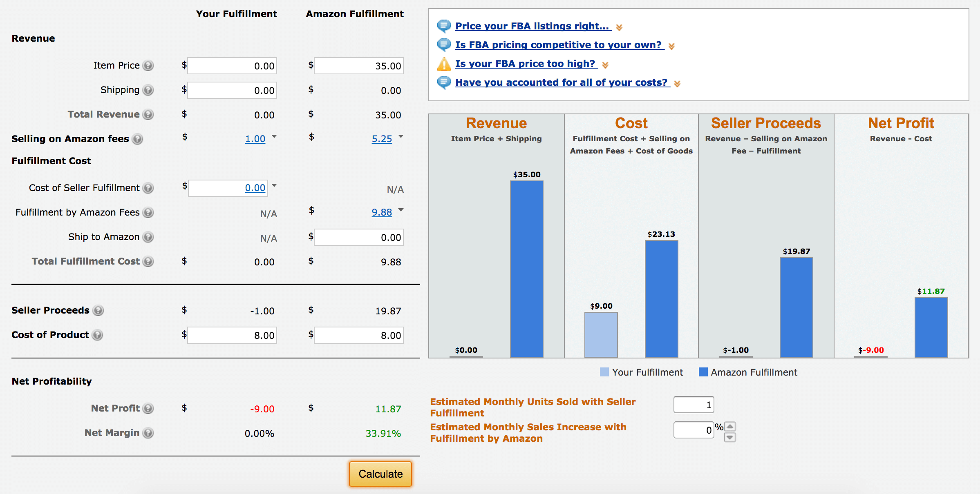Click the Amazon Fulfillment column header
This screenshot has width=980, height=494.
pyautogui.click(x=355, y=14)
